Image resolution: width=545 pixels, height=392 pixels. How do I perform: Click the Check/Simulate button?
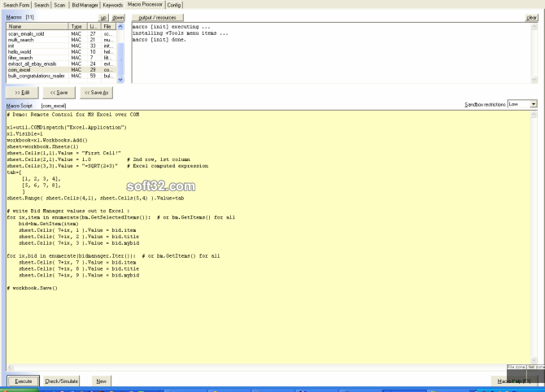pos(62,381)
